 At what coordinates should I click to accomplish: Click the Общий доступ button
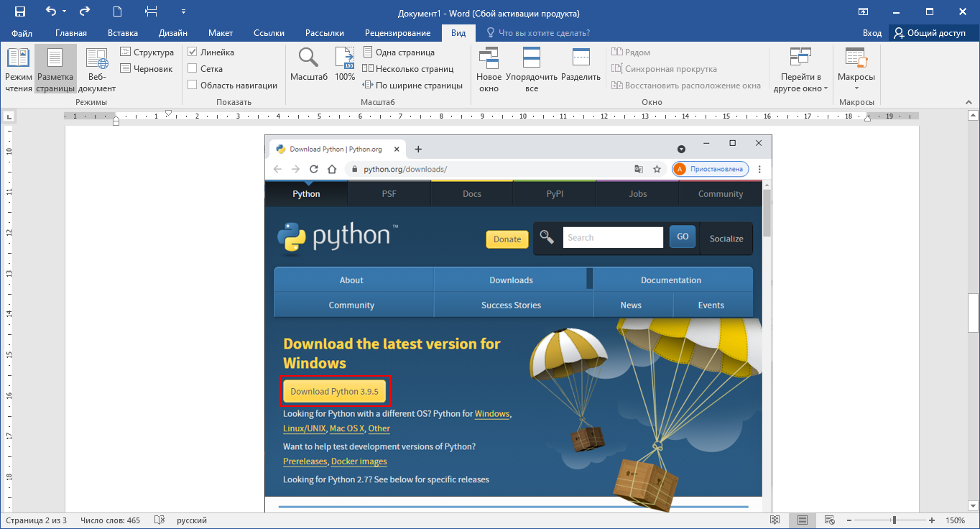point(930,33)
